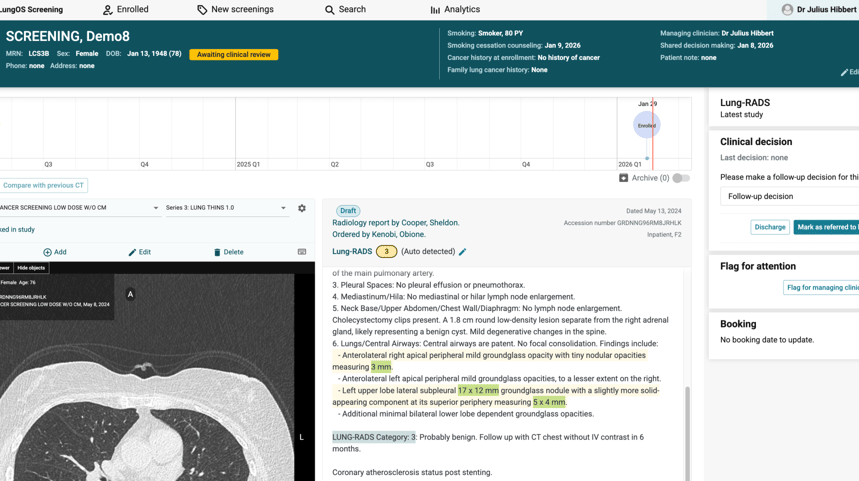Viewport: 859px width, 481px height.
Task: Click the highlighted 3 mm measurement
Action: (x=381, y=367)
